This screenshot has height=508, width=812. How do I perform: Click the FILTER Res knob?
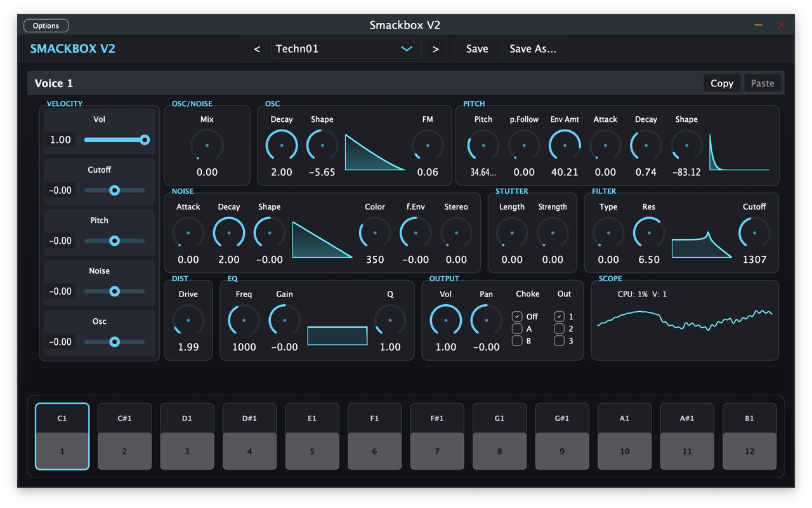pyautogui.click(x=649, y=233)
